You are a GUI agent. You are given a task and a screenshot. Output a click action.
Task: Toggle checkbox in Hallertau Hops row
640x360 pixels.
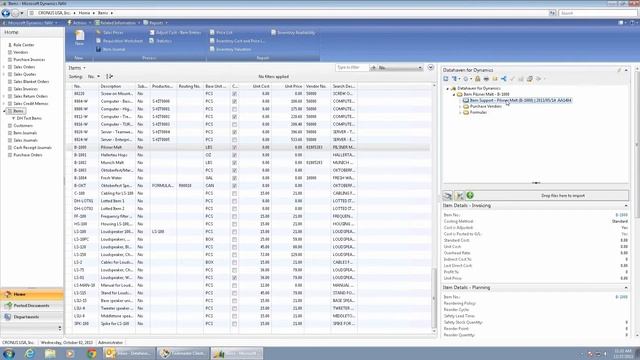point(234,155)
